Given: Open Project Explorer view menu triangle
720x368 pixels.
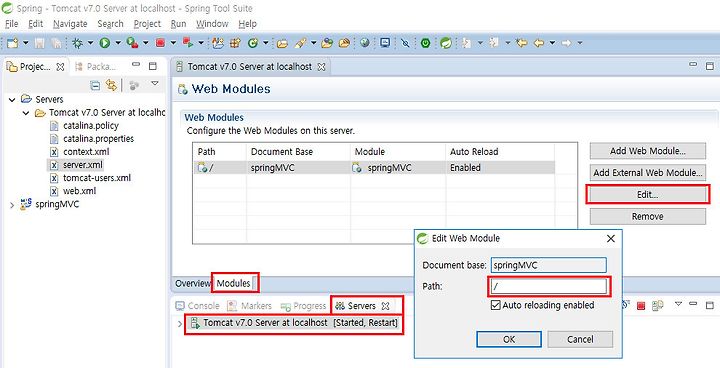Looking at the screenshot, I should click(x=155, y=84).
